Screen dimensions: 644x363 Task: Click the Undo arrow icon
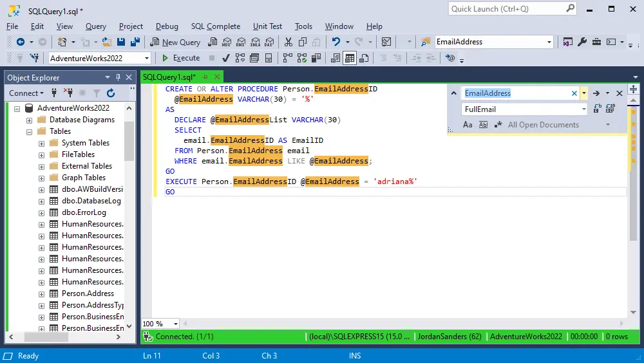pyautogui.click(x=336, y=42)
